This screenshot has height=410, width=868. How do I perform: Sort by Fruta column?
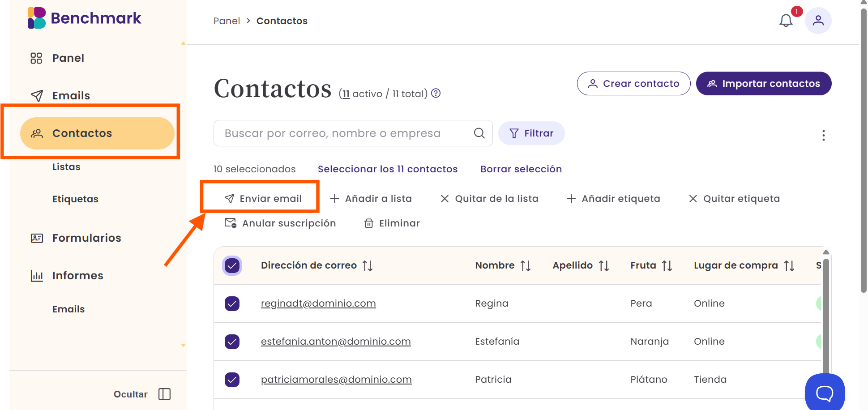[667, 265]
